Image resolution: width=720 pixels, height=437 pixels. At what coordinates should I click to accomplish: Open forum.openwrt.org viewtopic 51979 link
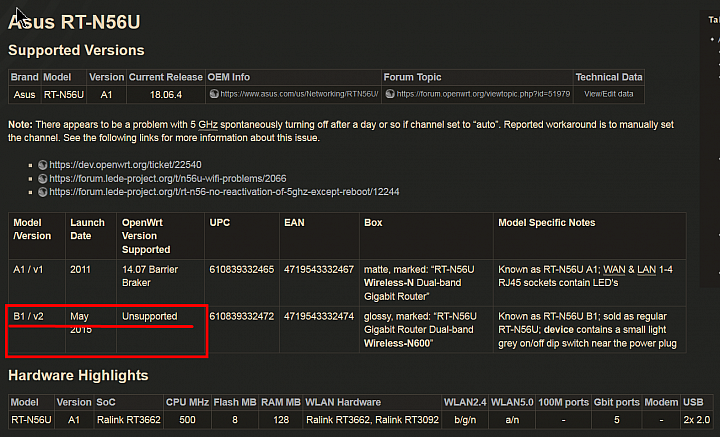click(483, 94)
